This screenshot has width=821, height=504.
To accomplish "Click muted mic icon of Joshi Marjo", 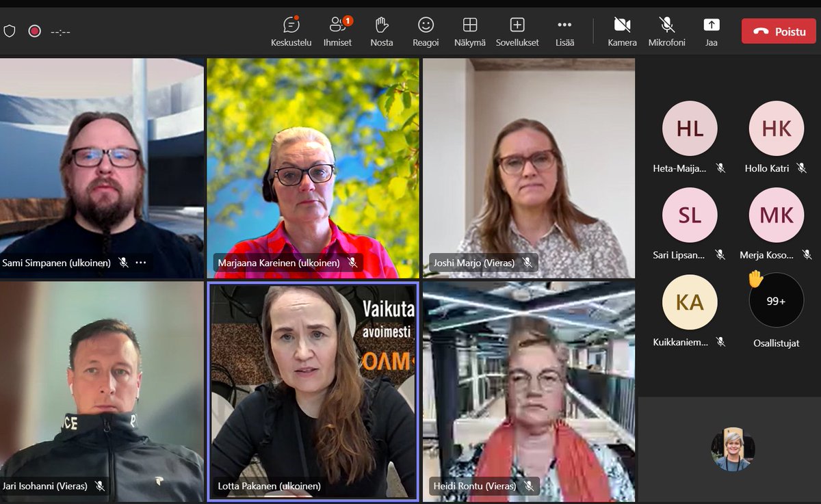I will pyautogui.click(x=527, y=262).
